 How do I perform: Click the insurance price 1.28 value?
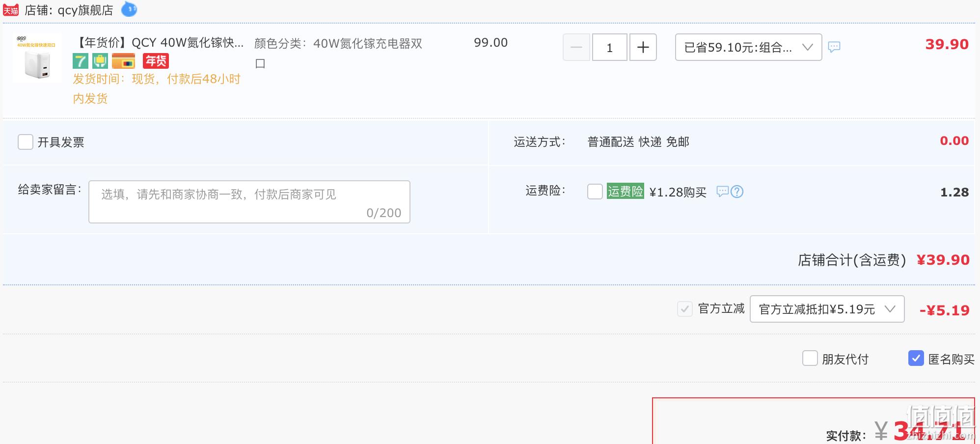(x=954, y=192)
